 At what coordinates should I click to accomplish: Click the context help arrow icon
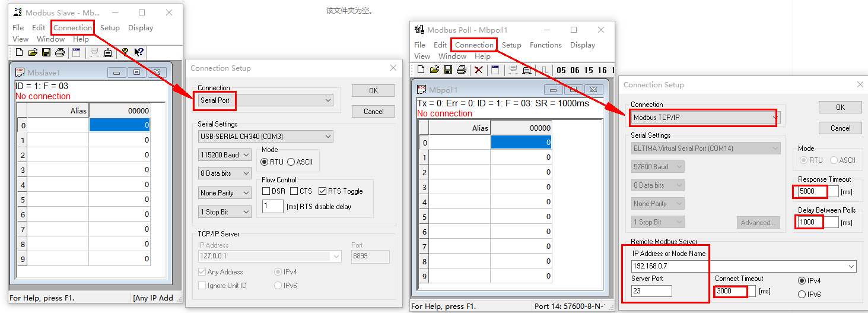click(139, 52)
